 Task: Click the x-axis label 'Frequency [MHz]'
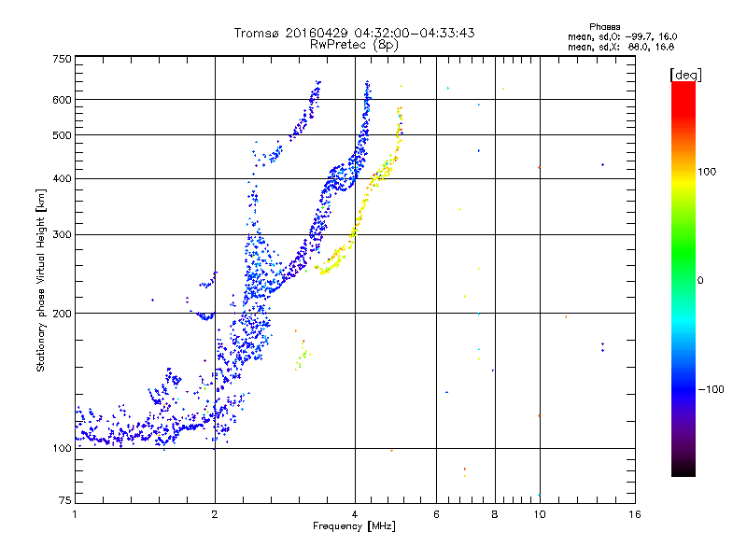click(x=354, y=526)
